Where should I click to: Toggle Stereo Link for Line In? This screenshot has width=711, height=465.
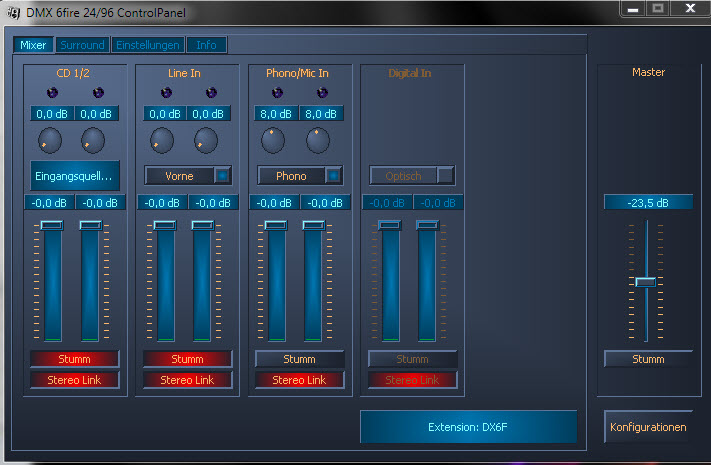coord(187,380)
